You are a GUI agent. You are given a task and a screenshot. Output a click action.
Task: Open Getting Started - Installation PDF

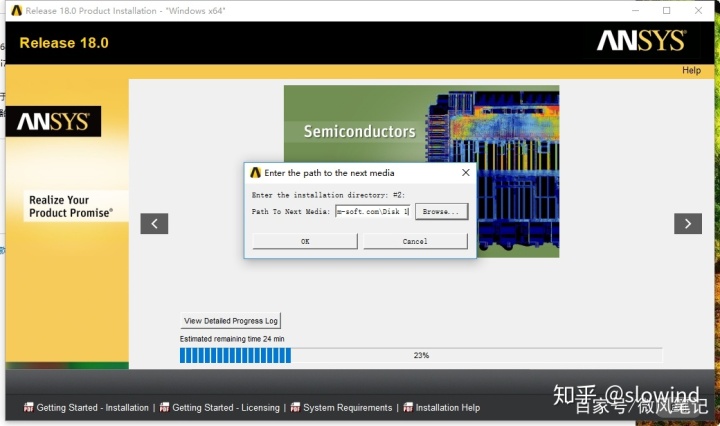93,408
